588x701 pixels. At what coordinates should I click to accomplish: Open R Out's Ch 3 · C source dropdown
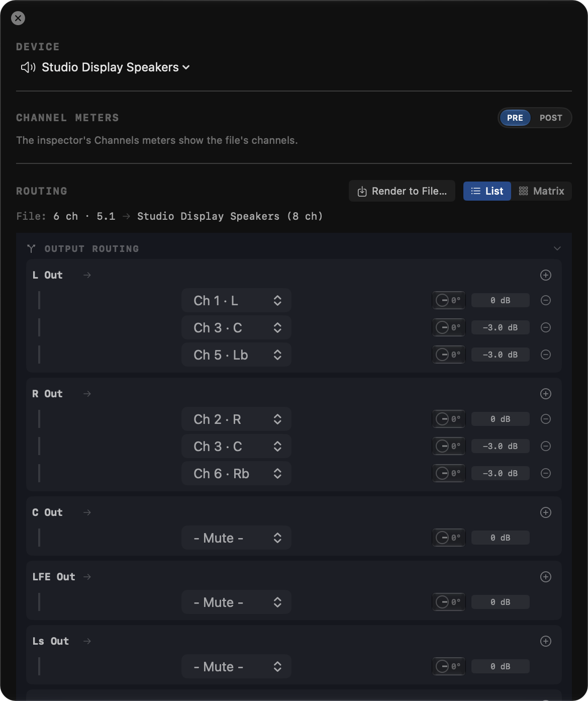(236, 447)
